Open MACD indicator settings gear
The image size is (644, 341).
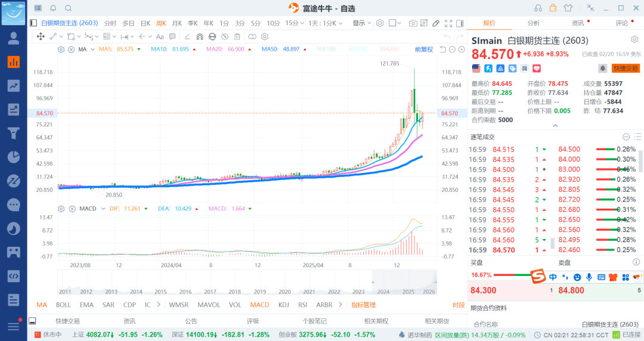click(61, 209)
